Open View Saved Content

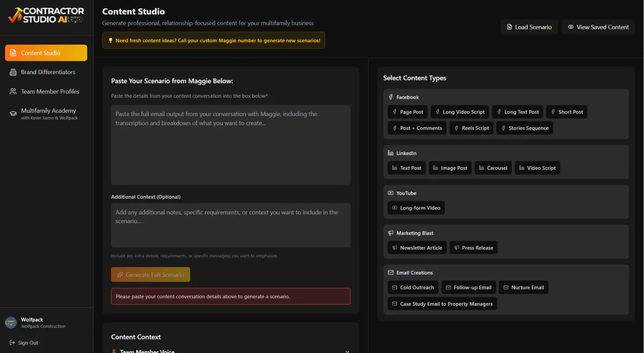598,27
